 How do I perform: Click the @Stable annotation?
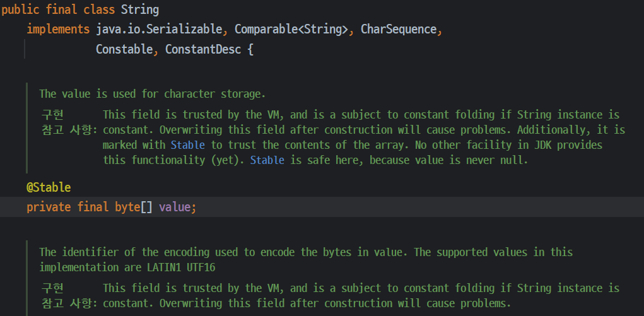pos(49,188)
